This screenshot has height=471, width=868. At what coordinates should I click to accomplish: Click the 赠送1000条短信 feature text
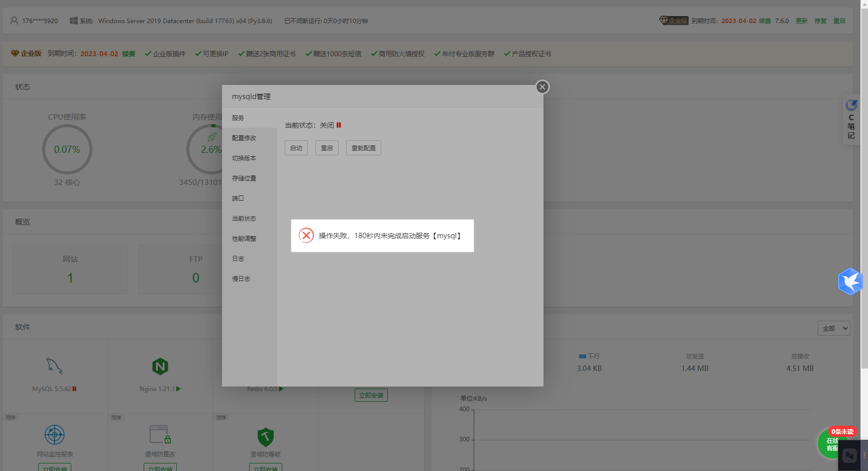pos(337,54)
